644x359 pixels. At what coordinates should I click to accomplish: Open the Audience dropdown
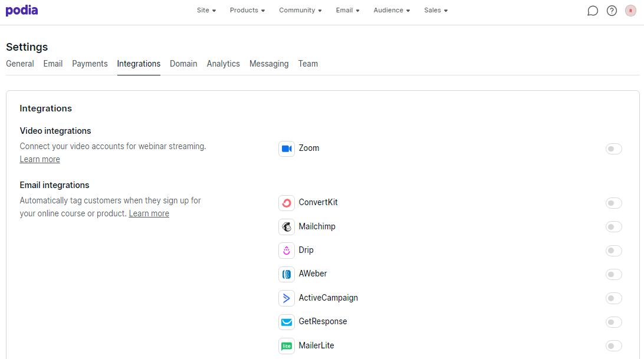tap(391, 10)
